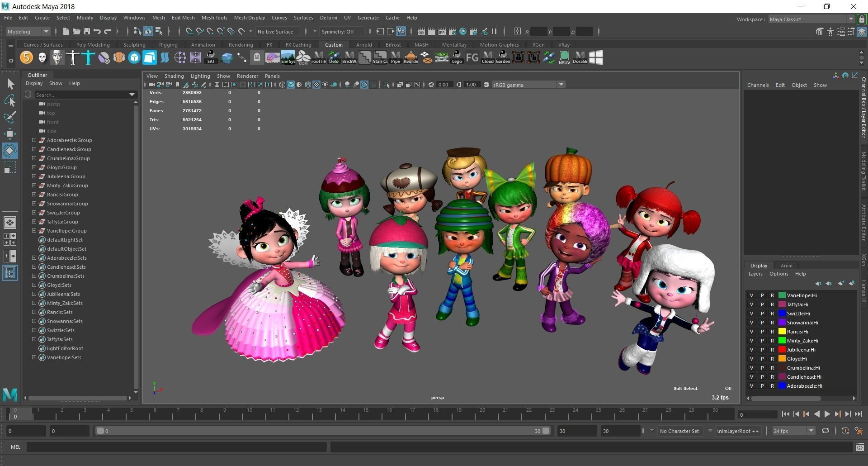Click the Garden shelf icon
The width and height of the screenshot is (868, 466).
[x=503, y=57]
